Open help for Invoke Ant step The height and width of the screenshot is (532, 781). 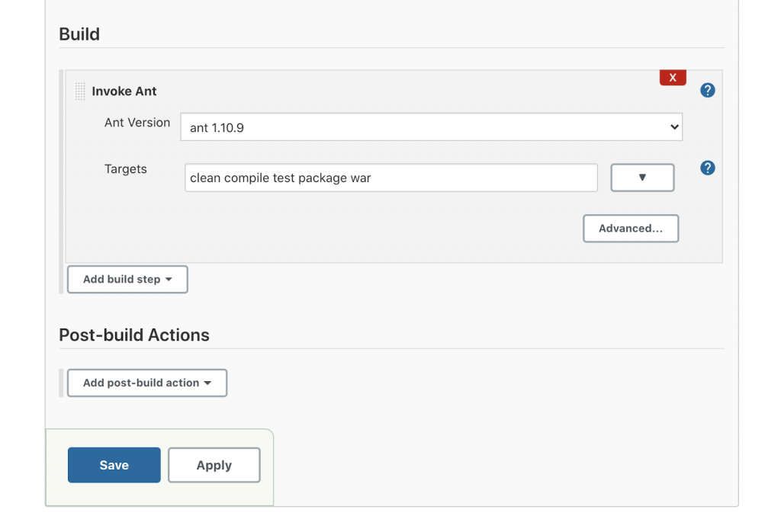(x=708, y=91)
